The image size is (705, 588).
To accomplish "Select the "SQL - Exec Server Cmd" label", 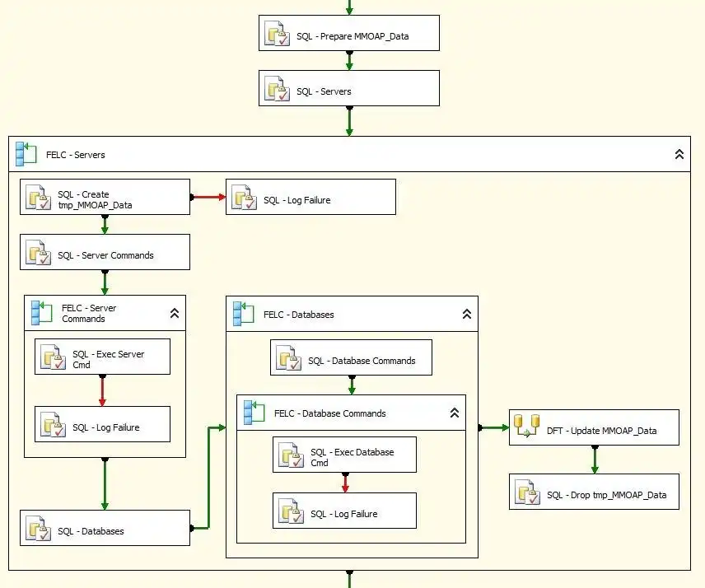I will click(x=109, y=360).
